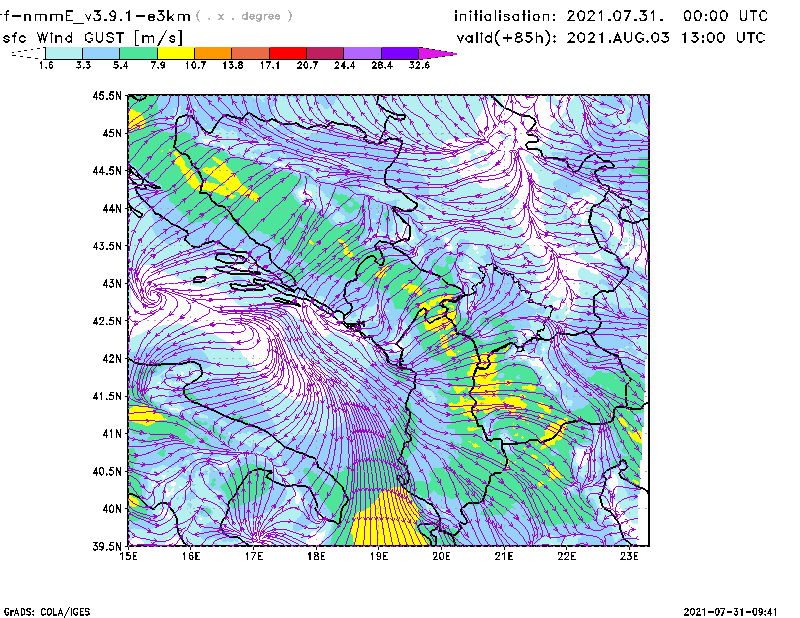Click the 'sfc Wind GUST [m/s]' title

point(92,38)
